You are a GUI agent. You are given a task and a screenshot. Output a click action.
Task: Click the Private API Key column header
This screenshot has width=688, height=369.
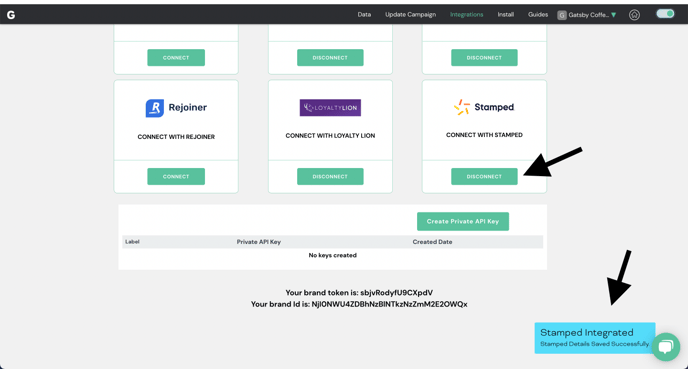point(258,242)
